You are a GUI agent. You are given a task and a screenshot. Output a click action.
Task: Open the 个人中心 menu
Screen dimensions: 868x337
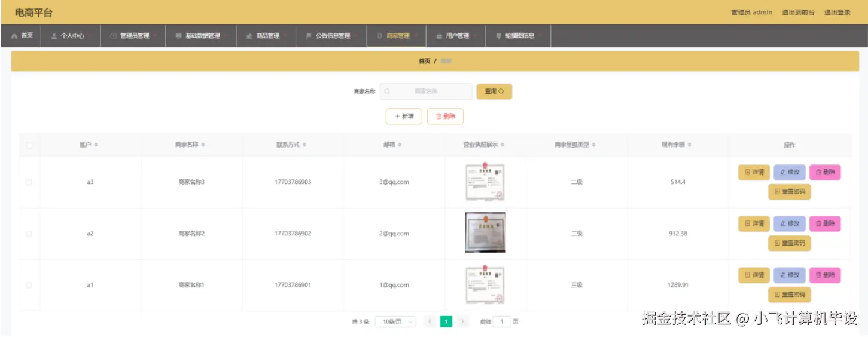point(71,36)
